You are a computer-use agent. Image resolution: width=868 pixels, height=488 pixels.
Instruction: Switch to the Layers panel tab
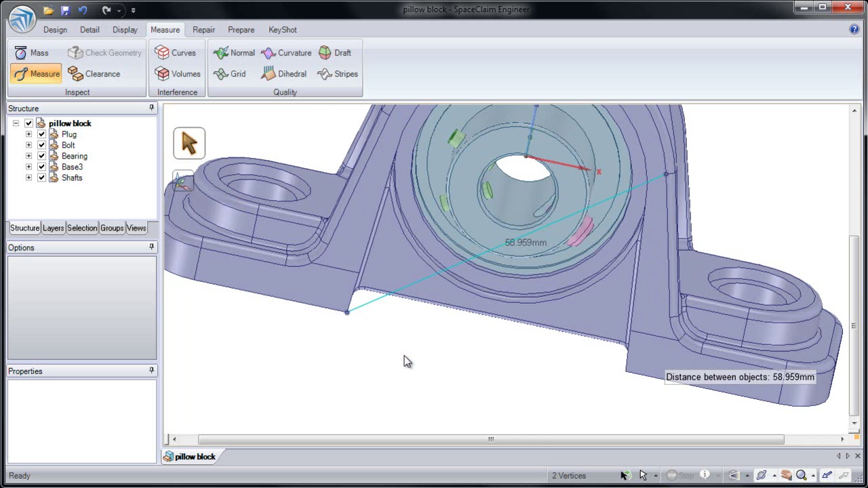tap(53, 228)
